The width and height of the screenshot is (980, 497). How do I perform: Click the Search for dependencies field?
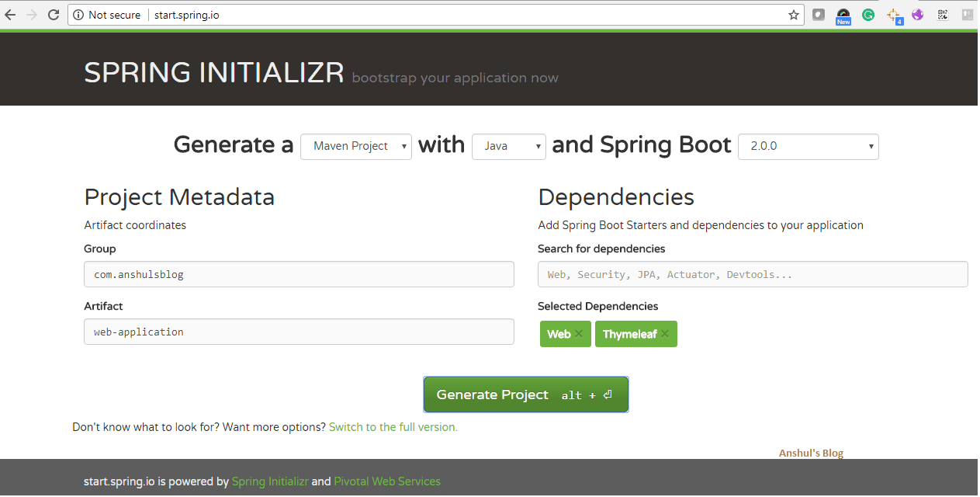[753, 274]
